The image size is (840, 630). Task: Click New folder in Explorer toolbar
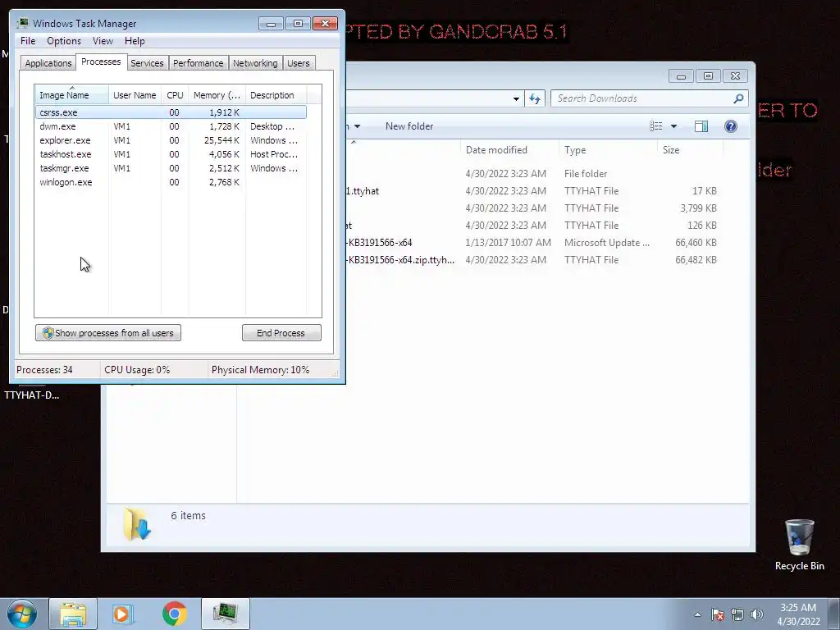(x=409, y=126)
